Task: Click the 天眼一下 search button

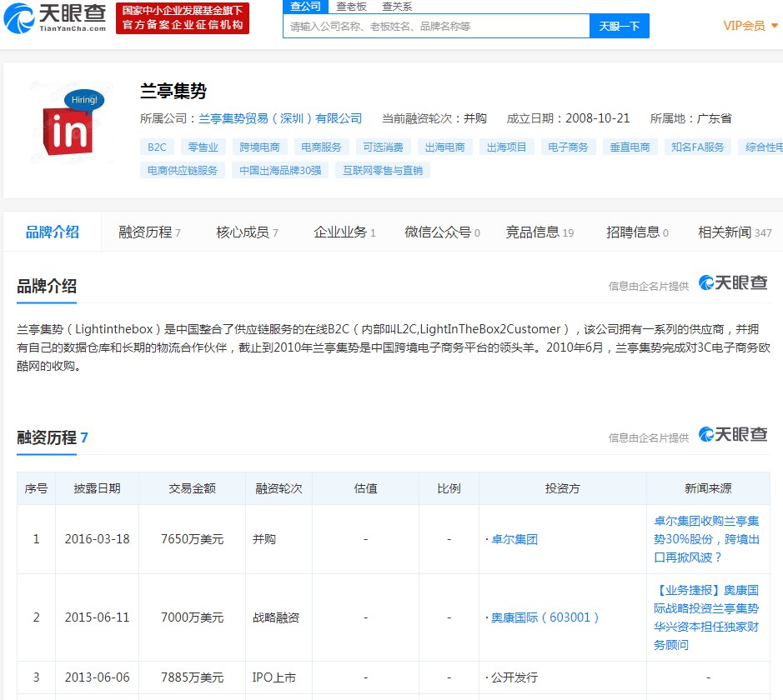Action: click(x=620, y=26)
